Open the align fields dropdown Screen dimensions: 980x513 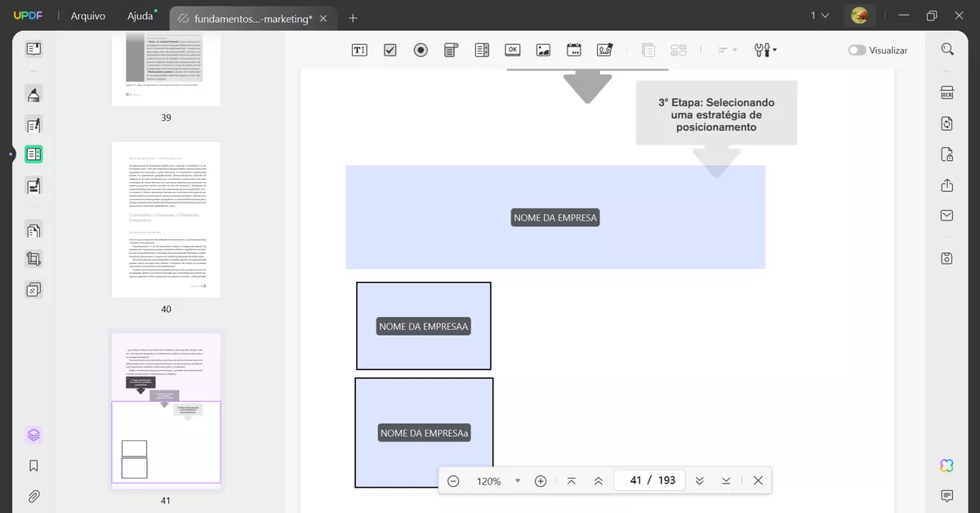pyautogui.click(x=727, y=50)
